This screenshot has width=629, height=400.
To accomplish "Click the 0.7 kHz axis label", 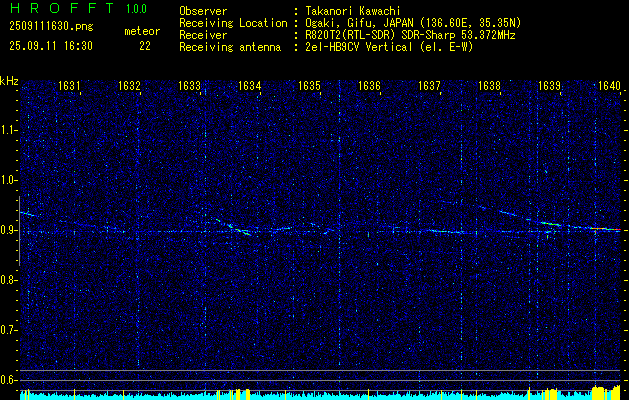I will tap(8, 330).
